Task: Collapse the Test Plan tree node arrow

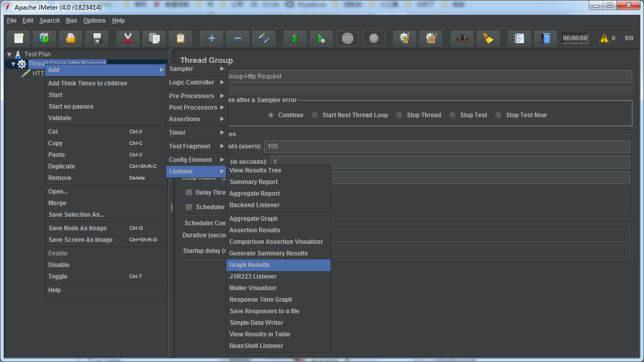Action: tap(9, 54)
